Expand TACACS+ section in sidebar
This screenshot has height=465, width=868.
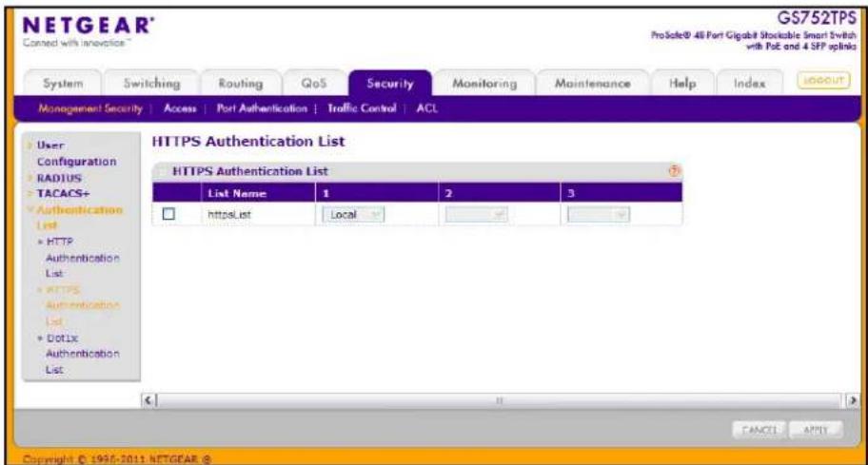point(63,194)
